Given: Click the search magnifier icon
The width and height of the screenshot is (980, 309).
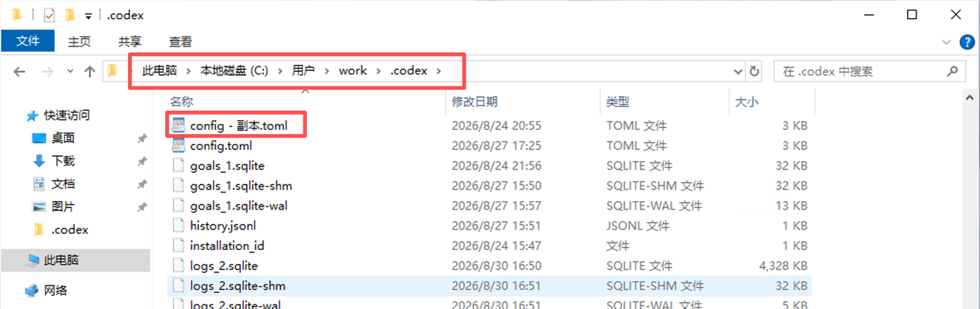Looking at the screenshot, I should [x=952, y=71].
